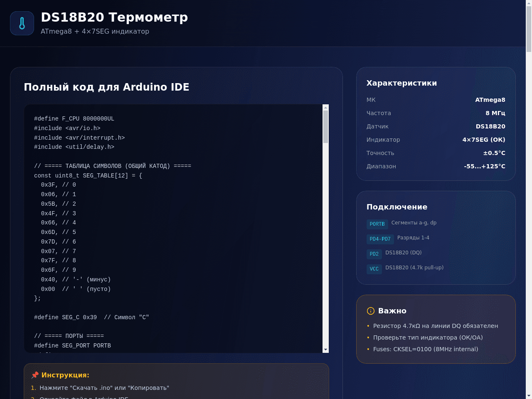This screenshot has width=532, height=399.
Task: Click the code box scrollbar up arrow
Action: tap(326, 107)
